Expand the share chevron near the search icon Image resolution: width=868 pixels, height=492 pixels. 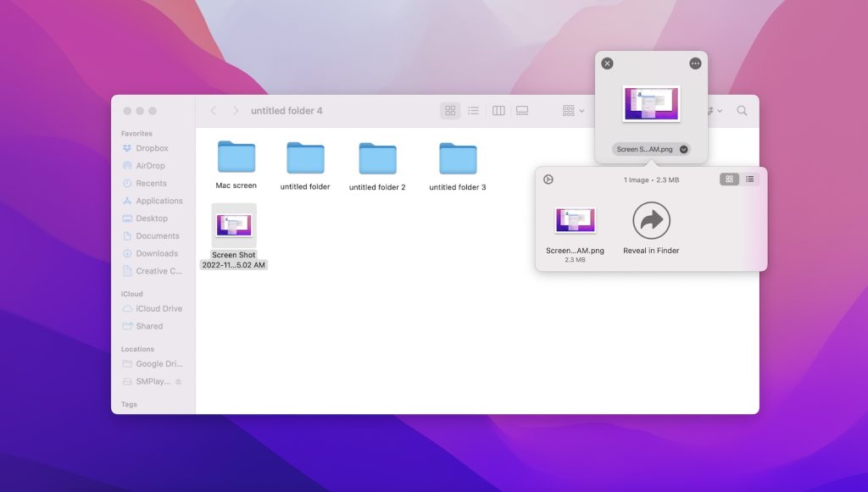pos(721,110)
